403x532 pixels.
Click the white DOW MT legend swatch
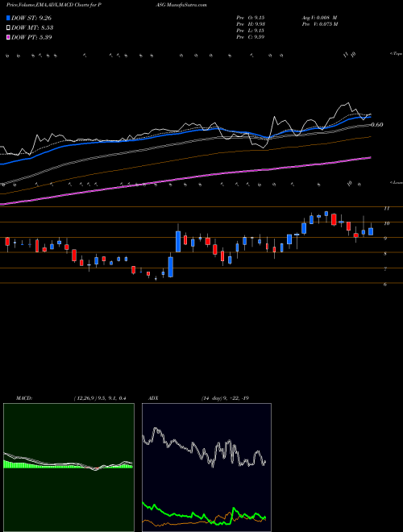pyautogui.click(x=9, y=28)
